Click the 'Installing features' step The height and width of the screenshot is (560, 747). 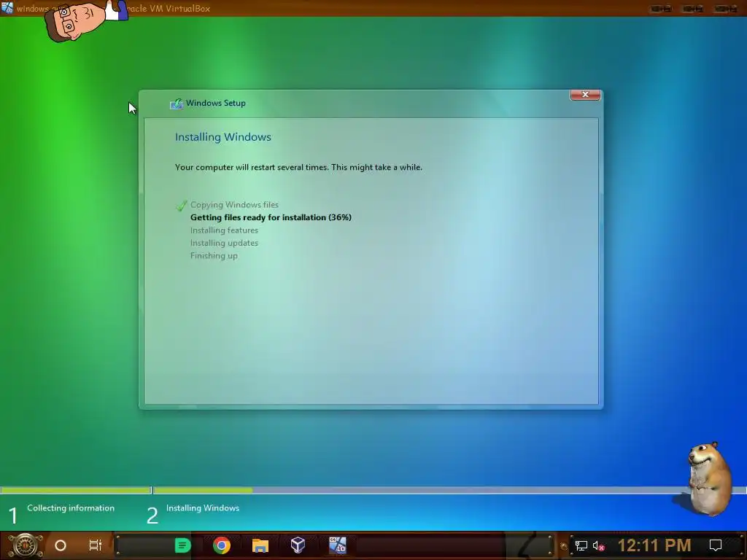(224, 230)
